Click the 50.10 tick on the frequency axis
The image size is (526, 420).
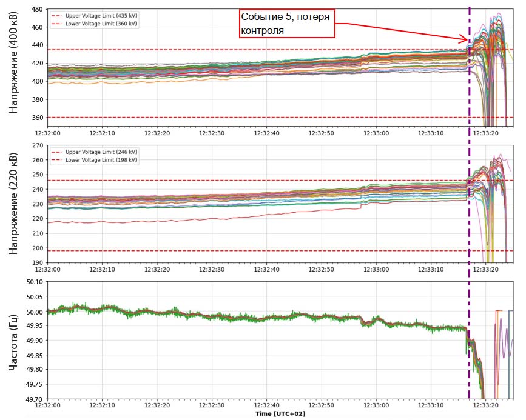click(33, 282)
